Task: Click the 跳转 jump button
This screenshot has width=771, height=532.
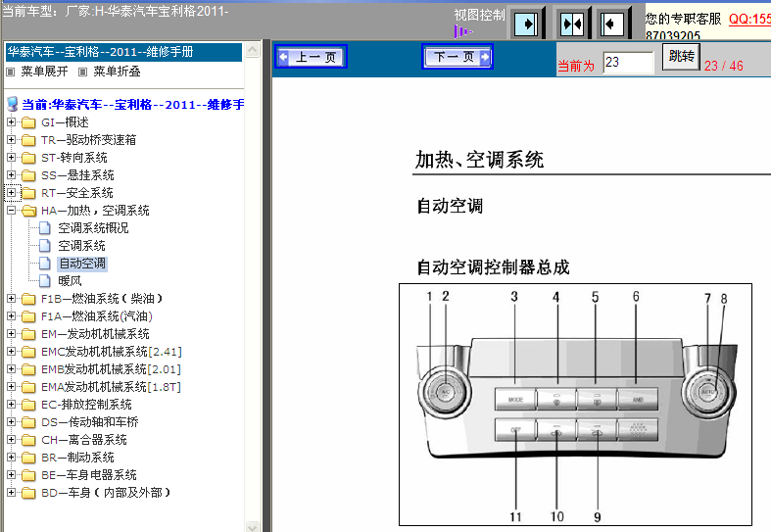Action: [681, 57]
